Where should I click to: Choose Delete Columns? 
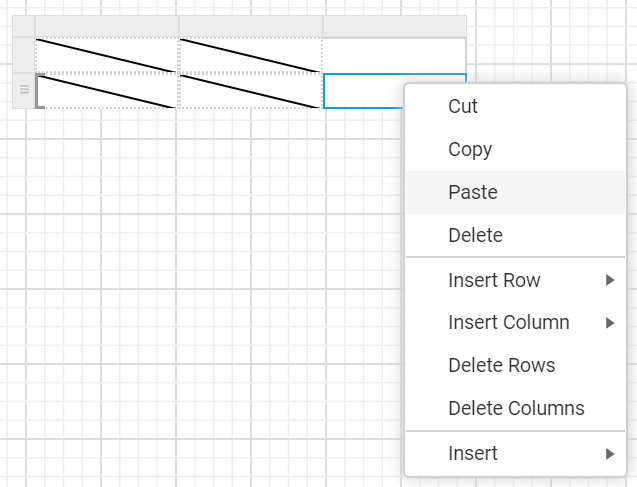tap(515, 408)
